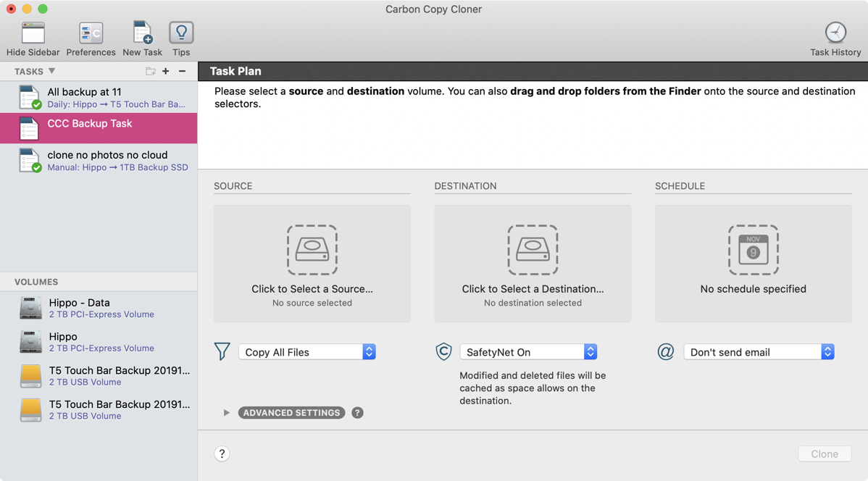Add a task with the plus icon
Viewport: 868px width, 481px height.
point(166,71)
